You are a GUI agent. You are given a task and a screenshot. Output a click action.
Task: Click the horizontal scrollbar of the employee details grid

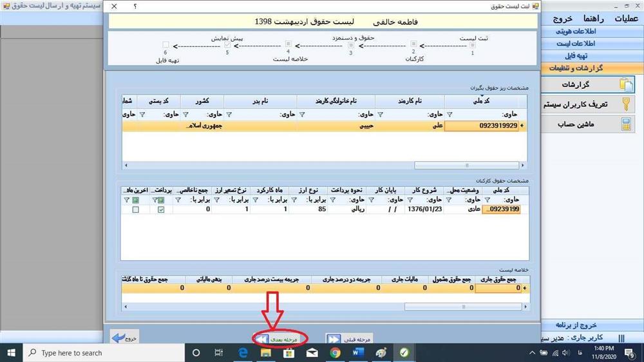322,165
